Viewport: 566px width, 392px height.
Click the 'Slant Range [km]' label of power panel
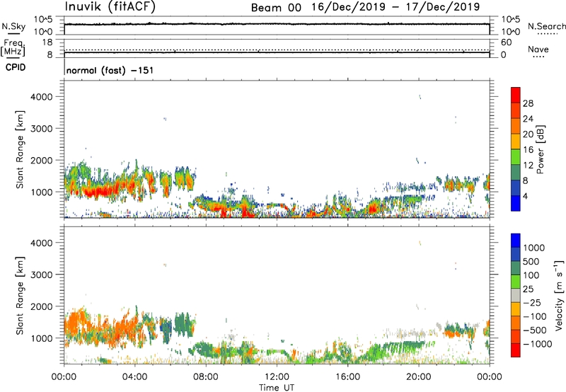pyautogui.click(x=20, y=149)
